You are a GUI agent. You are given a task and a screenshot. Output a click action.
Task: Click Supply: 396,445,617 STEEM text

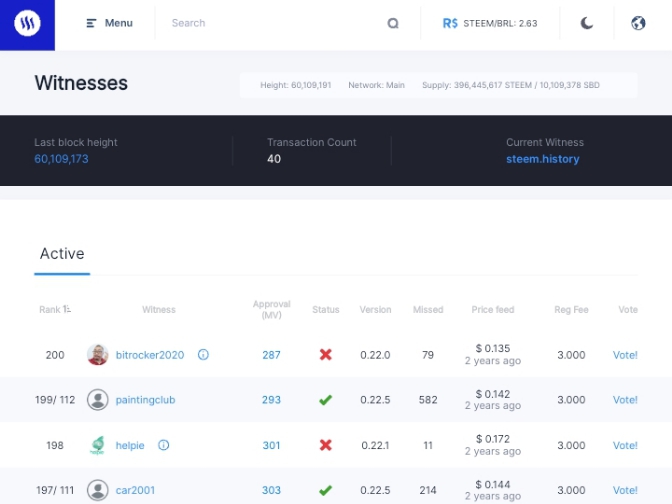tap(477, 85)
